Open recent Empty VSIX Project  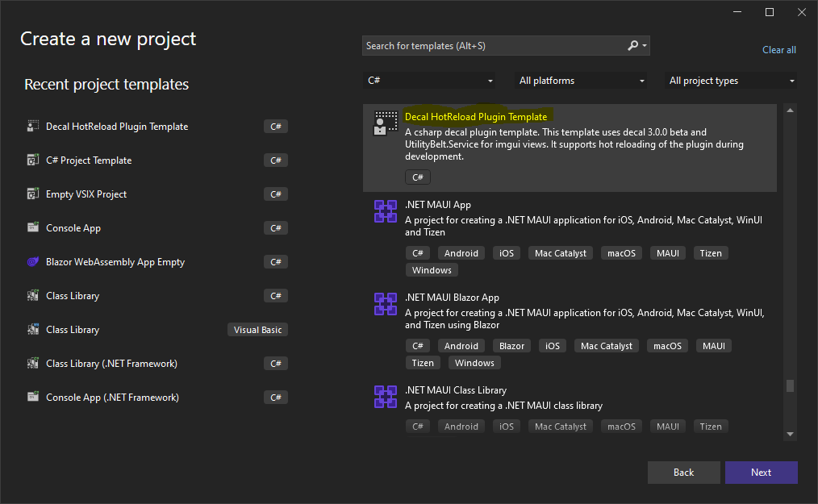tap(157, 194)
